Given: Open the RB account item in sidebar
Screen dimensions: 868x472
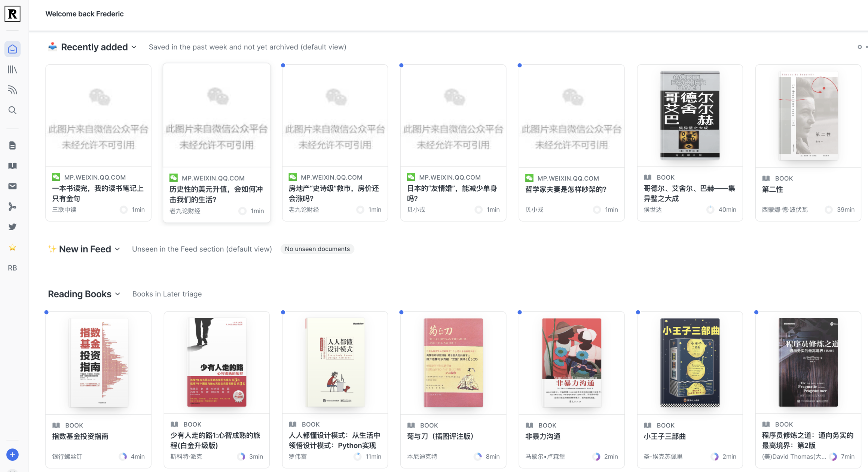Looking at the screenshot, I should pos(12,268).
